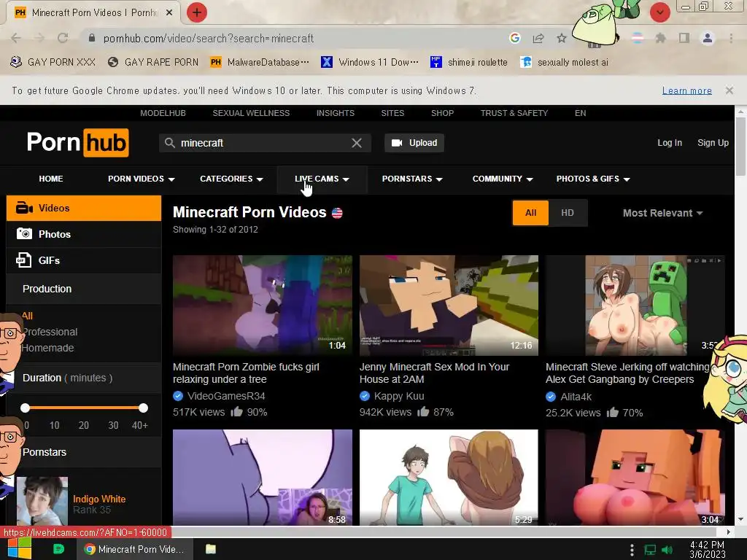Viewport: 747px width, 560px height.
Task: Open the EN language selector
Action: coord(580,113)
